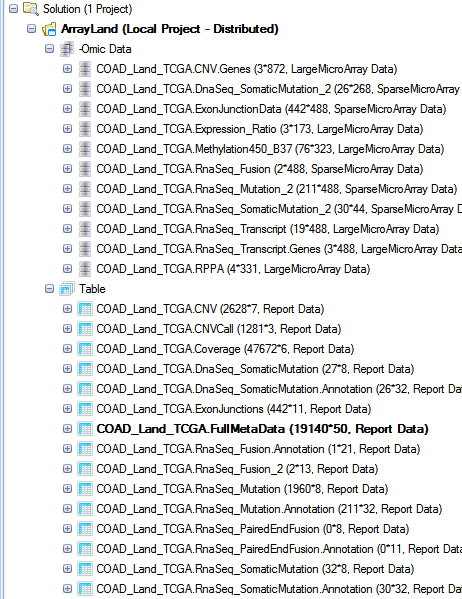Click the CNV (2628*7) table icon
The width and height of the screenshot is (462, 599).
[85, 309]
